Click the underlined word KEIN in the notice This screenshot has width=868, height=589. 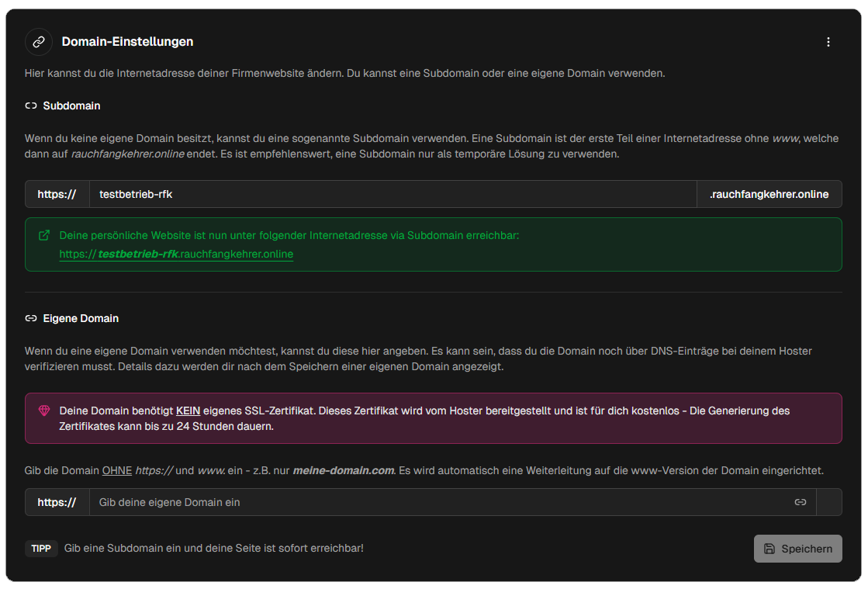pyautogui.click(x=188, y=410)
